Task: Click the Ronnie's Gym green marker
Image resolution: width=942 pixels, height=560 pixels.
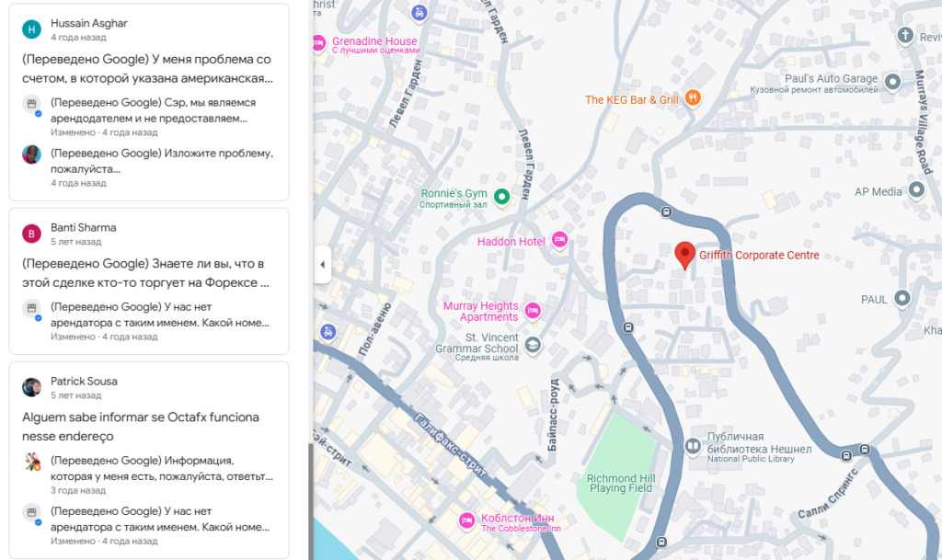Action: (x=501, y=196)
